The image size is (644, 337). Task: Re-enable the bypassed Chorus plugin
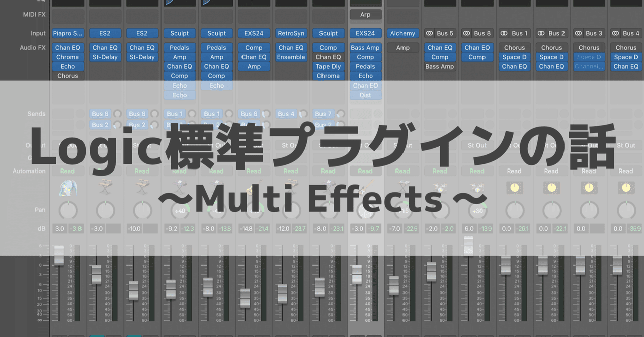(68, 75)
